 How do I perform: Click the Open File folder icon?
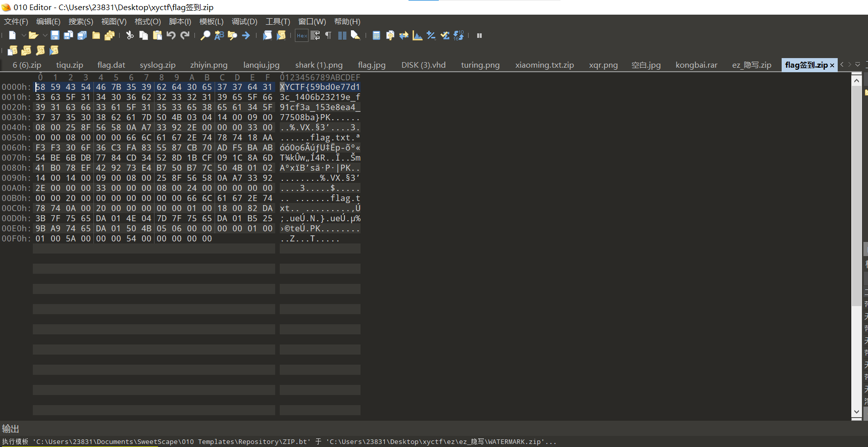(x=33, y=35)
